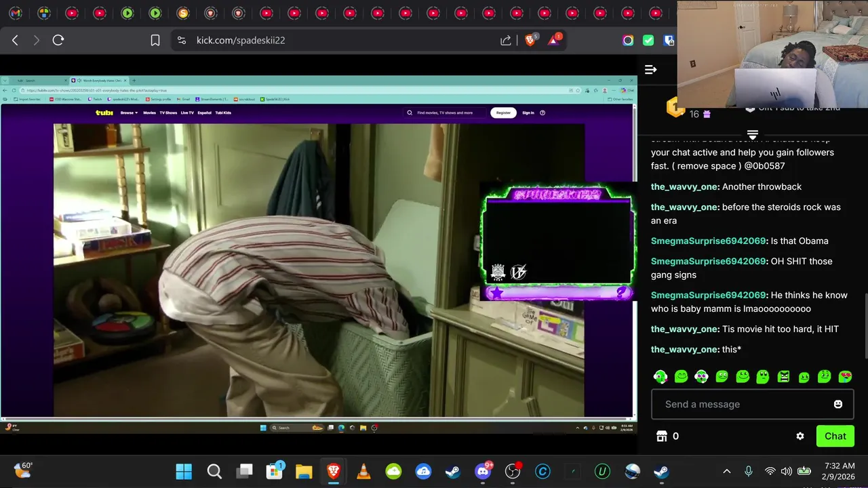Click the_wavvy_one in 'Another throwback' message
This screenshot has height=488, width=868.
pos(684,186)
